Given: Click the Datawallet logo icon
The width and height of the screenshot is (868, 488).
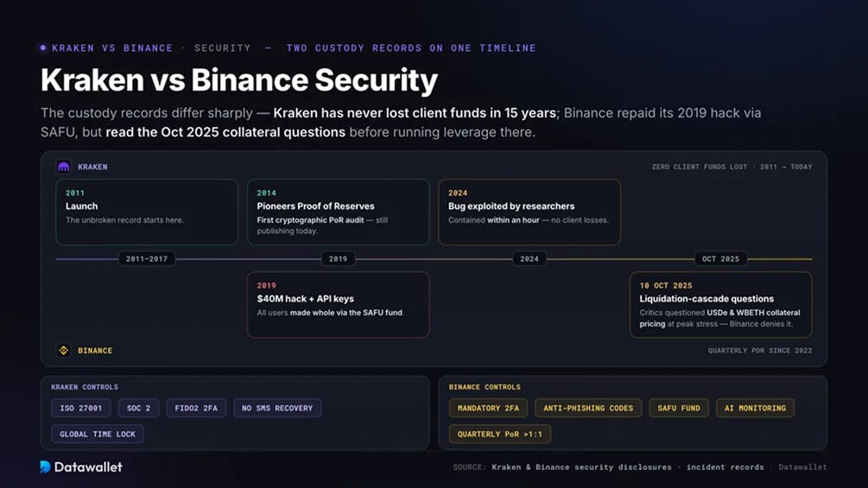Looking at the screenshot, I should coord(46,467).
